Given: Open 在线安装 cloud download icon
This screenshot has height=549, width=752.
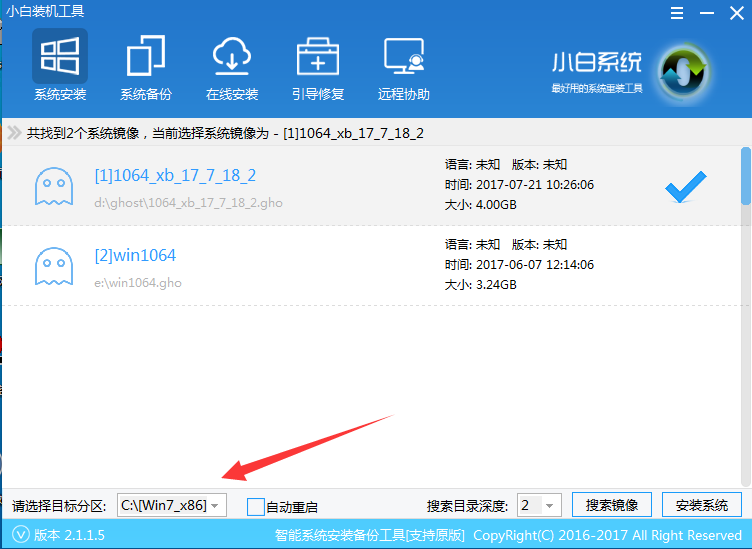Looking at the screenshot, I should (232, 56).
